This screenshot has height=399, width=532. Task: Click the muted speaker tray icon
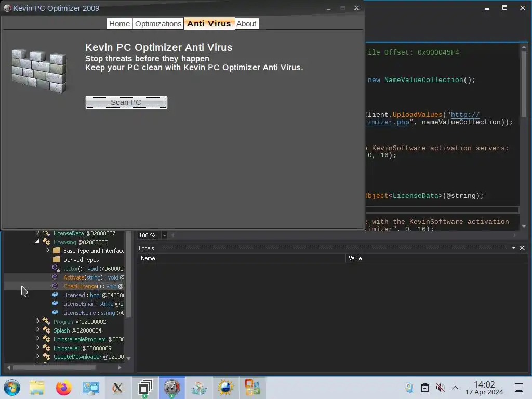coord(440,388)
